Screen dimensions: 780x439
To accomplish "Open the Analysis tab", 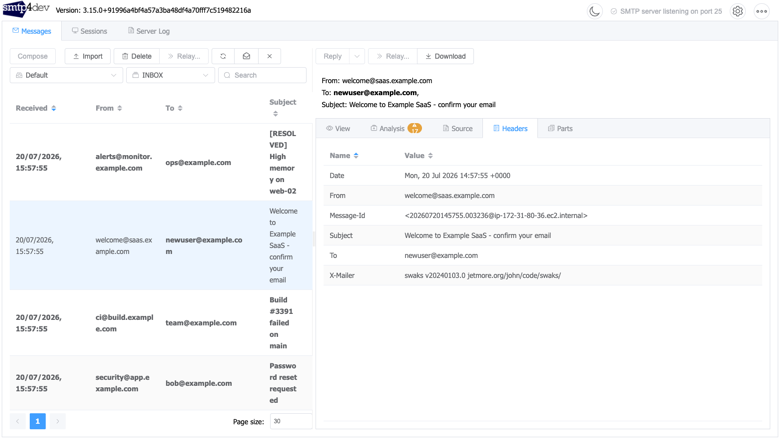I will pos(395,128).
